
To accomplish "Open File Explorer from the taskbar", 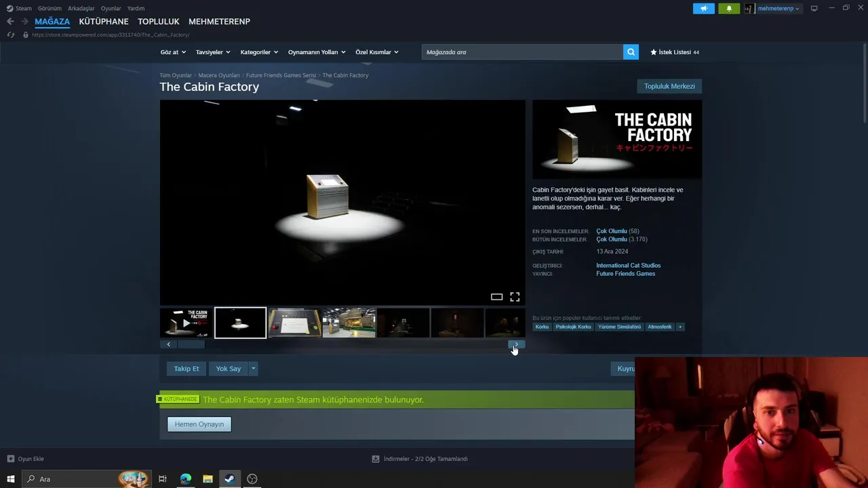I will 208,479.
